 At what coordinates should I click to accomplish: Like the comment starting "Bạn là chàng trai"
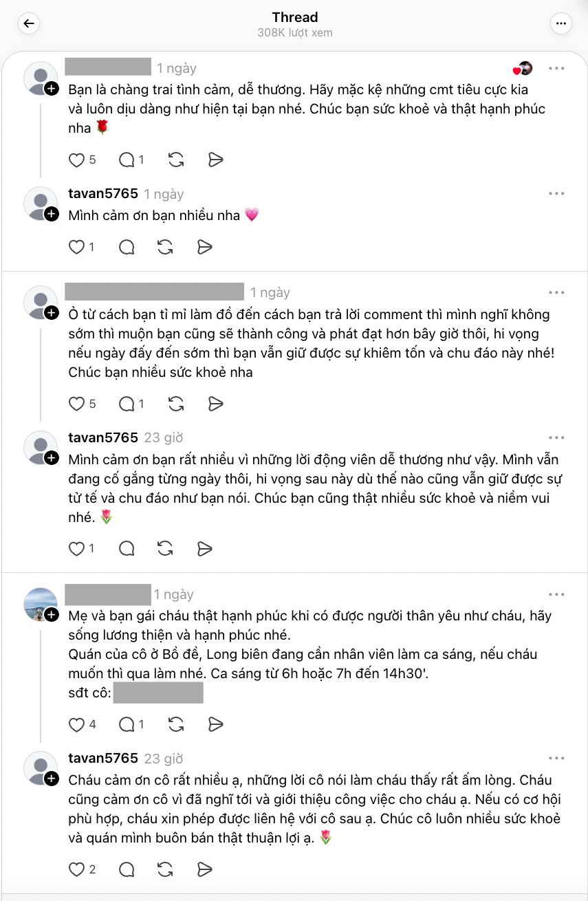[x=76, y=160]
